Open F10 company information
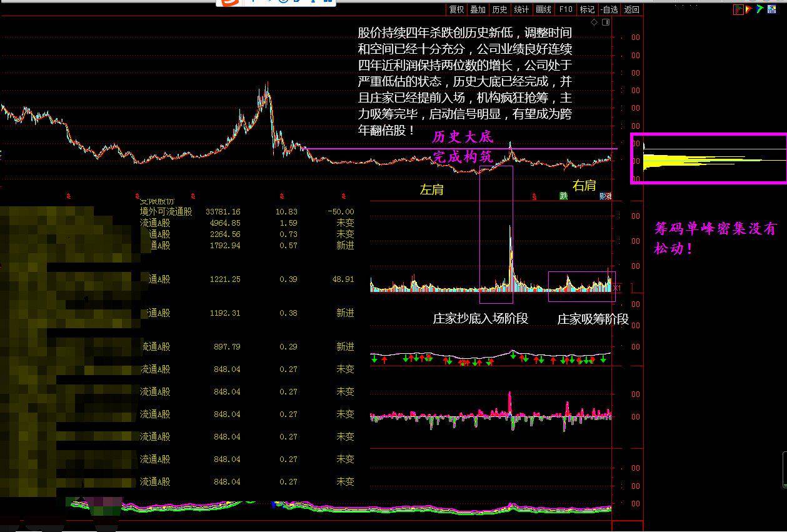 (566, 9)
